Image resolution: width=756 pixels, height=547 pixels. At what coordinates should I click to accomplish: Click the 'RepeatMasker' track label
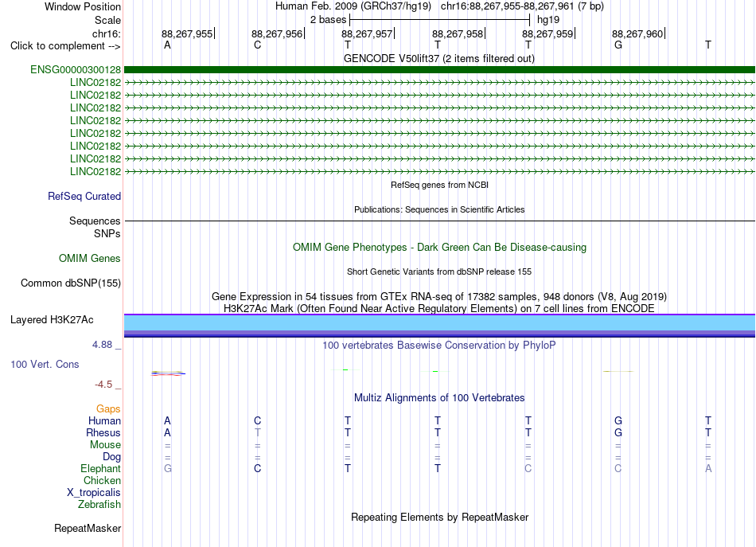click(x=88, y=528)
